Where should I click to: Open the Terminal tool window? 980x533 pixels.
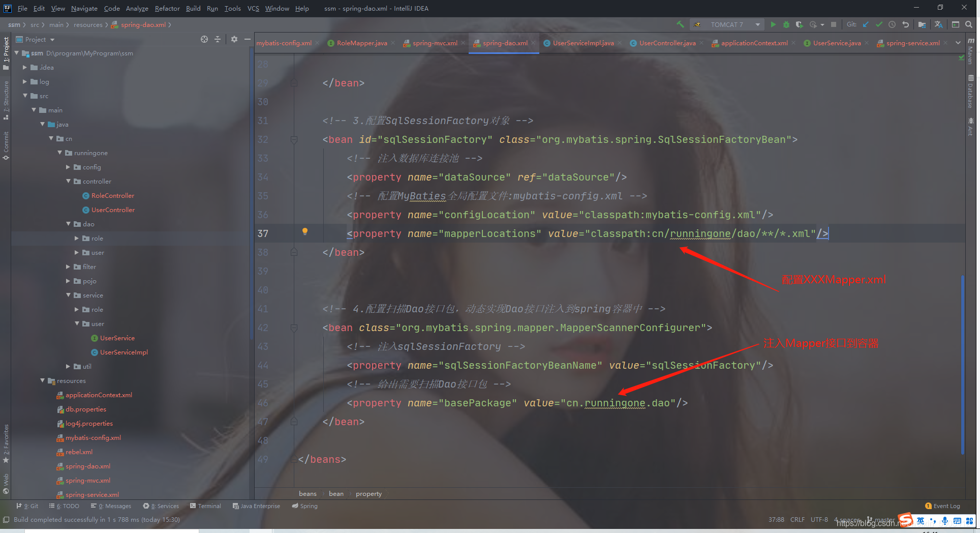[x=205, y=506]
